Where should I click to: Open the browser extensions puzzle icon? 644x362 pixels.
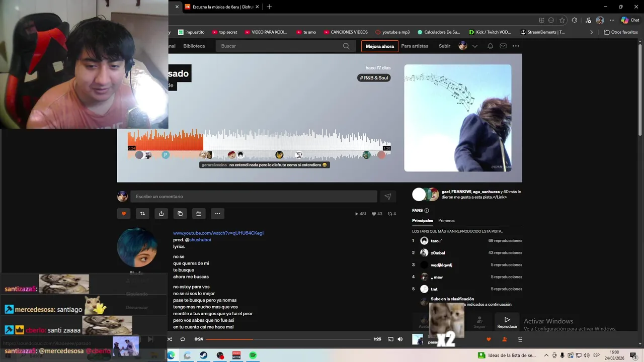pos(575,20)
